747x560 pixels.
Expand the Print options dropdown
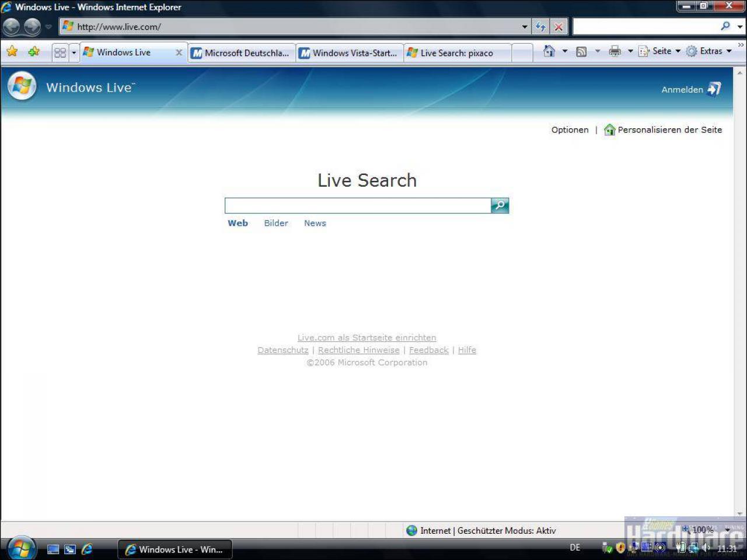[x=630, y=51]
